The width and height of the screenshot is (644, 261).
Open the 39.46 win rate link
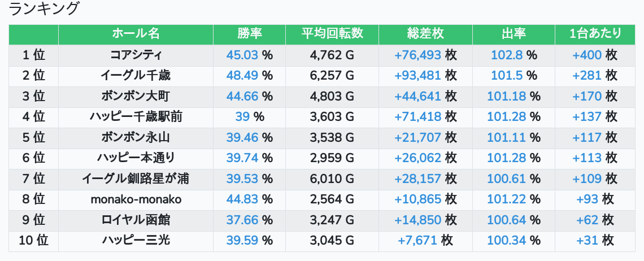pos(242,137)
